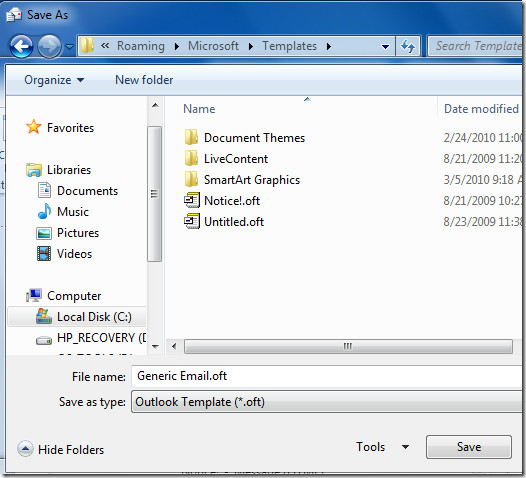Select the Untitled.oft template file
The image size is (526, 478).
[224, 222]
